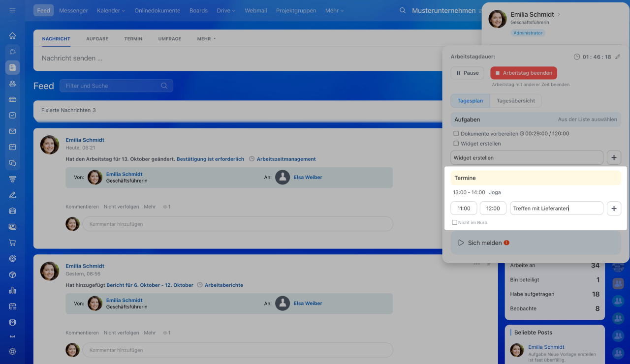630x364 pixels.
Task: Switch to the Tagesübersicht tab
Action: (x=516, y=101)
